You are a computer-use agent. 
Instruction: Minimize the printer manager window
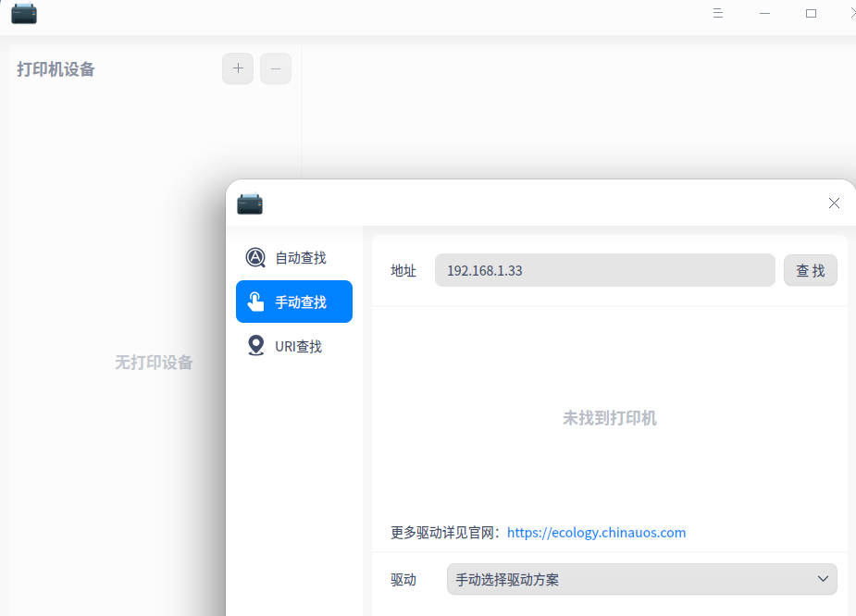point(764,13)
